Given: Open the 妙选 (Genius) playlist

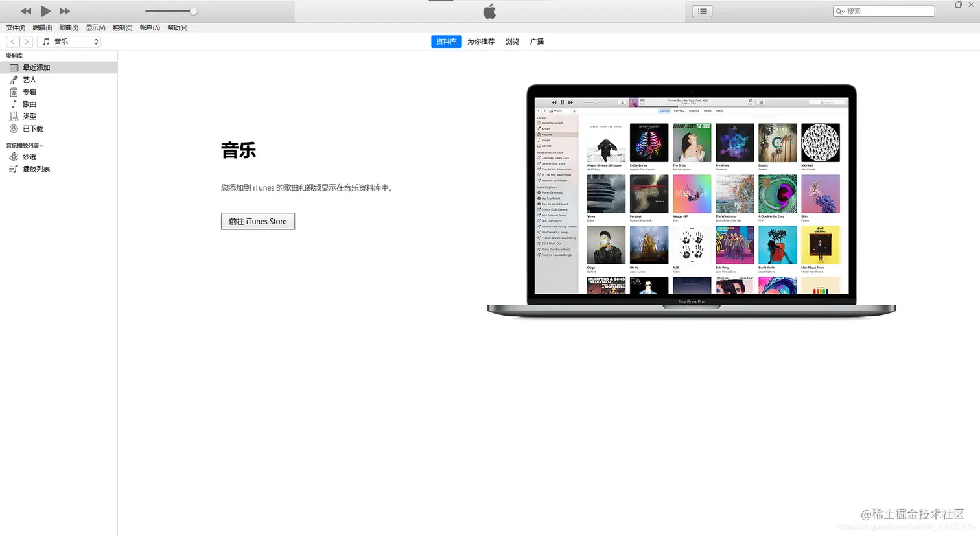Looking at the screenshot, I should tap(29, 156).
